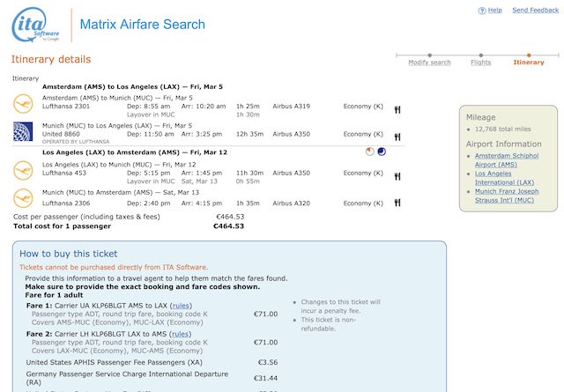Screen dimensions: 564x392
Task: Open rules link for Fare 2
Action: point(180,334)
